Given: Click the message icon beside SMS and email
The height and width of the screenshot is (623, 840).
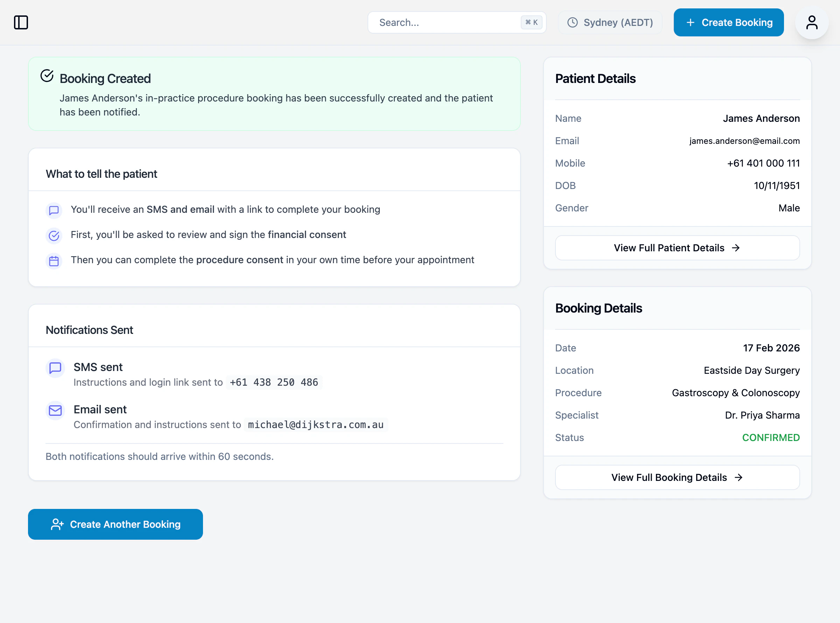Looking at the screenshot, I should [54, 210].
